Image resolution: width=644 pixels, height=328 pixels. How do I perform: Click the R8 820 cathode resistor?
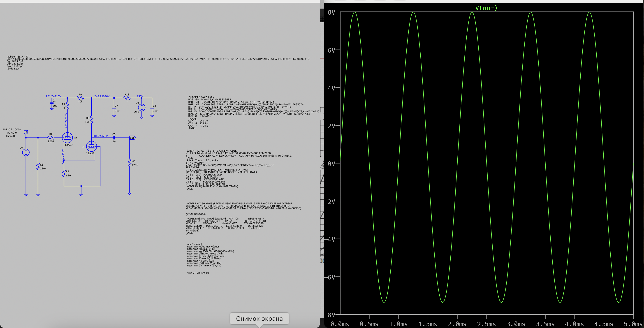click(64, 173)
